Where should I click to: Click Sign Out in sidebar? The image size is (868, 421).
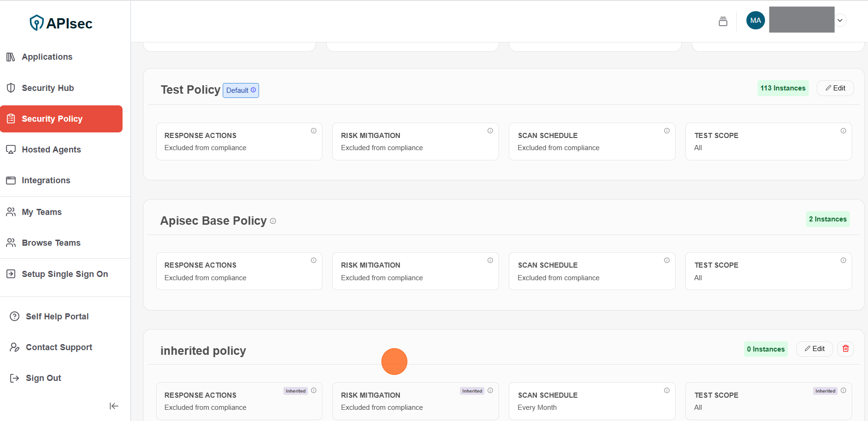[x=43, y=378]
